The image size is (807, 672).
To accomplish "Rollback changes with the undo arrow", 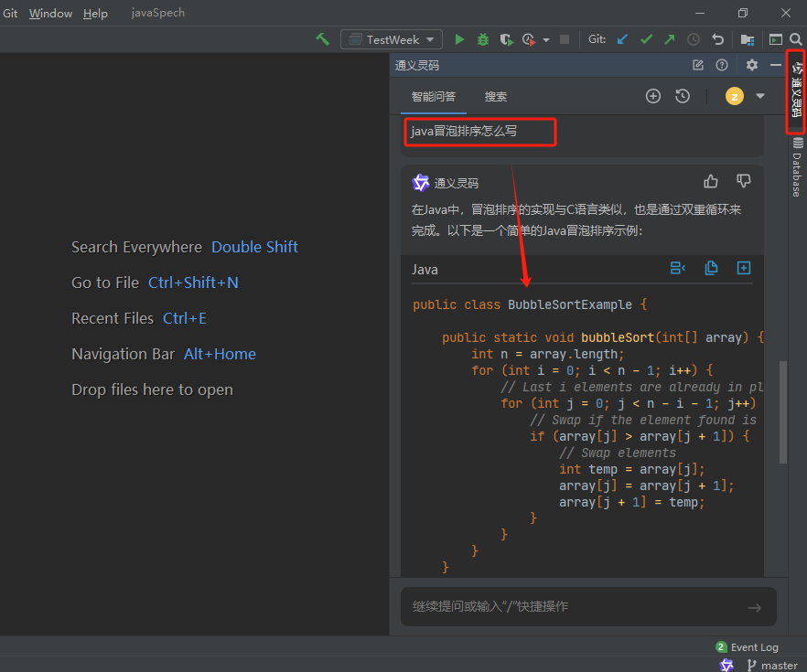I will pyautogui.click(x=717, y=39).
